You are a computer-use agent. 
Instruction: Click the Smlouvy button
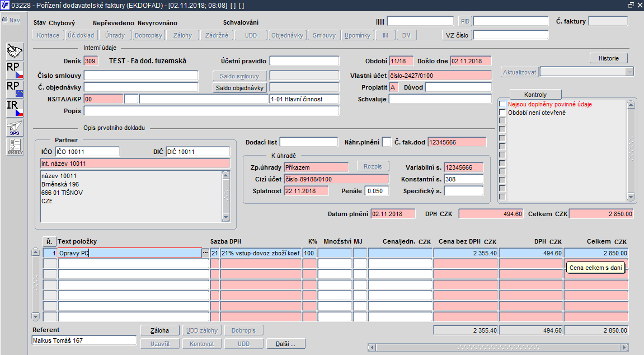tap(324, 35)
